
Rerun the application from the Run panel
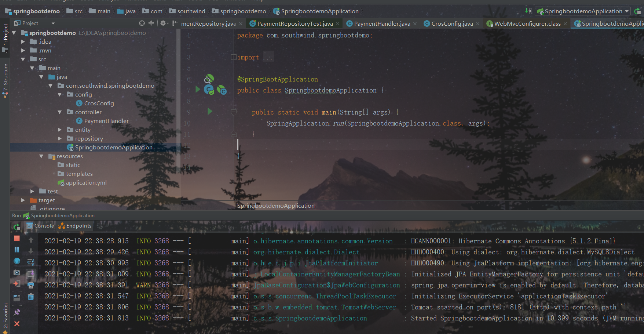point(17,227)
